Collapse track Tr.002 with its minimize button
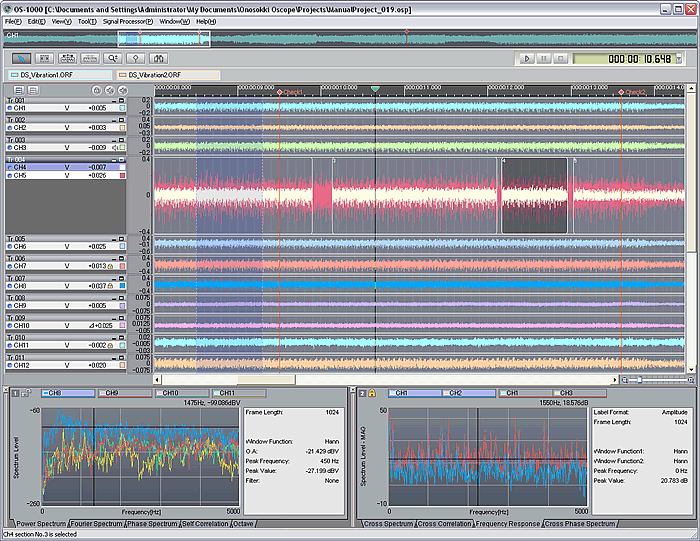700x541 pixels. 114,120
